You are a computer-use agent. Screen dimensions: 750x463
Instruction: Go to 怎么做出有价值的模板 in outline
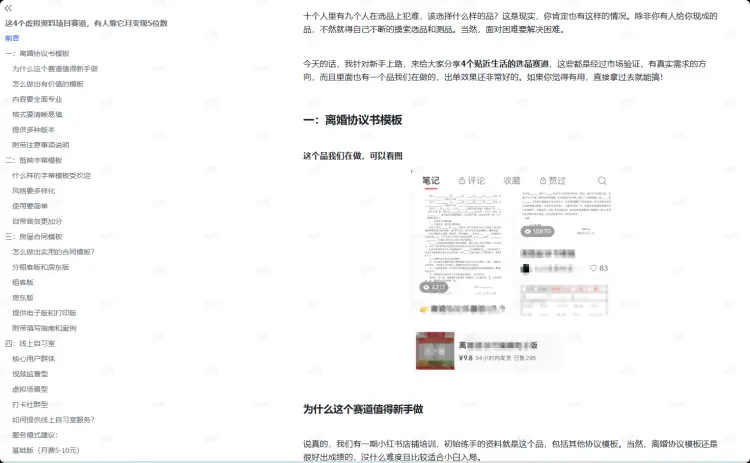48,84
